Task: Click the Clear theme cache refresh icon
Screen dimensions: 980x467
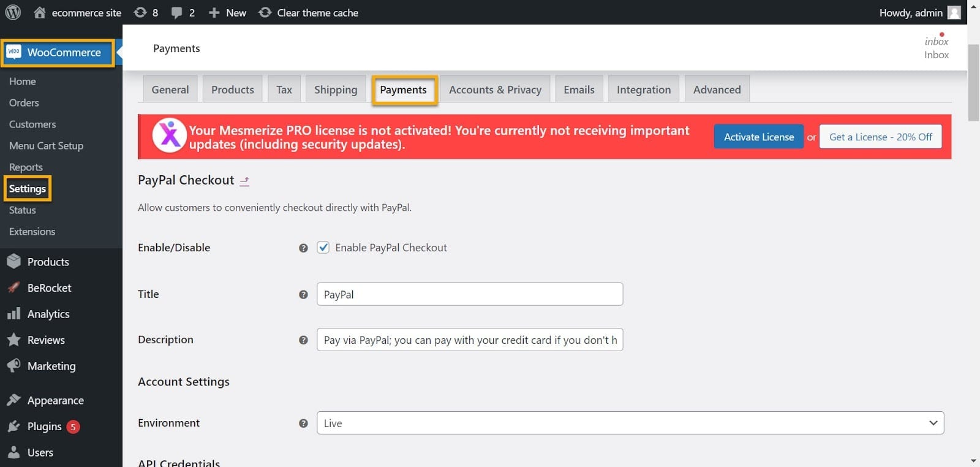Action: [x=265, y=12]
